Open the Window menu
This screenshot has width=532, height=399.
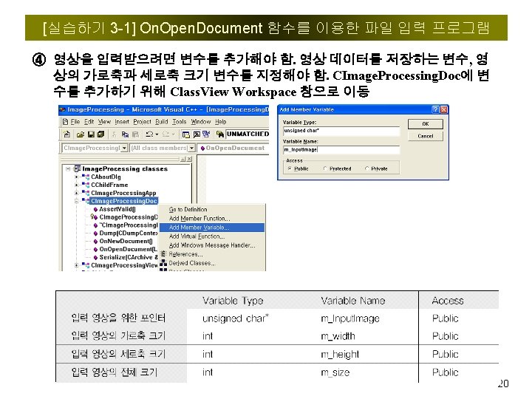pos(200,122)
